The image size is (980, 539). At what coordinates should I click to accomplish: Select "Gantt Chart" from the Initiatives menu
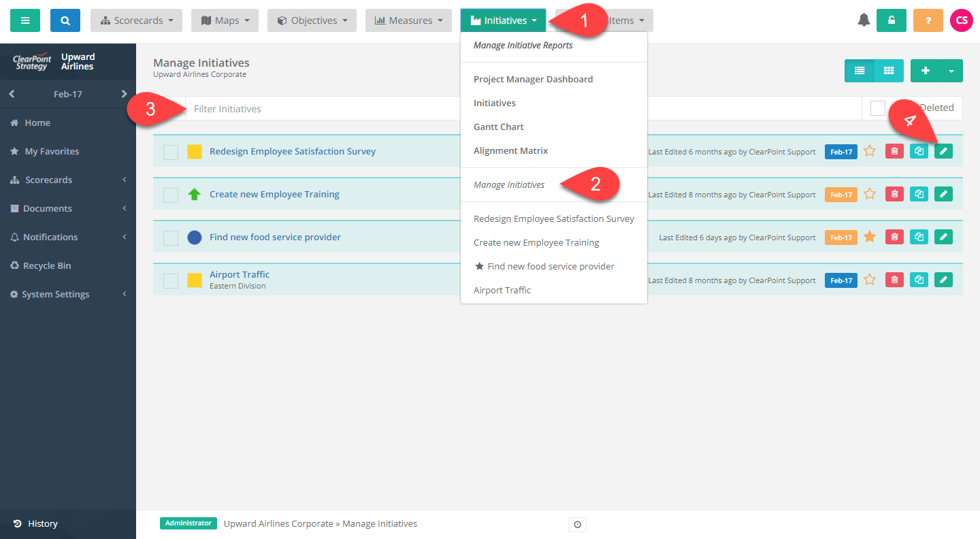coord(499,127)
